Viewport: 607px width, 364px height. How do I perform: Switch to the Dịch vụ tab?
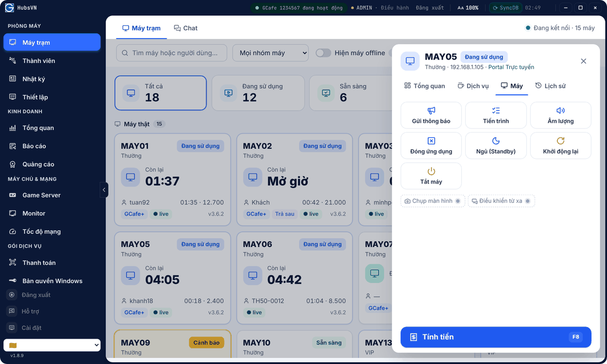point(473,86)
